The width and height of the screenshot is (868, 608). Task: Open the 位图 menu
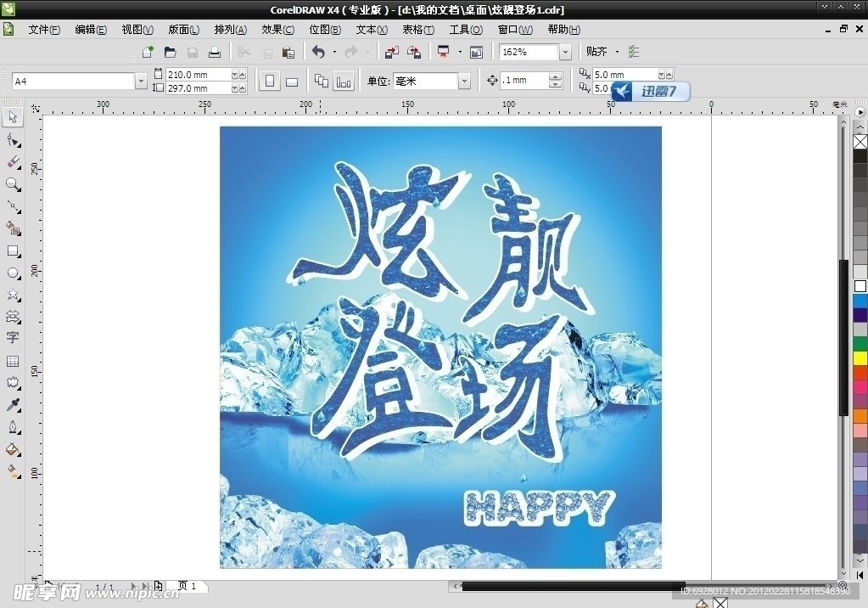[x=323, y=29]
